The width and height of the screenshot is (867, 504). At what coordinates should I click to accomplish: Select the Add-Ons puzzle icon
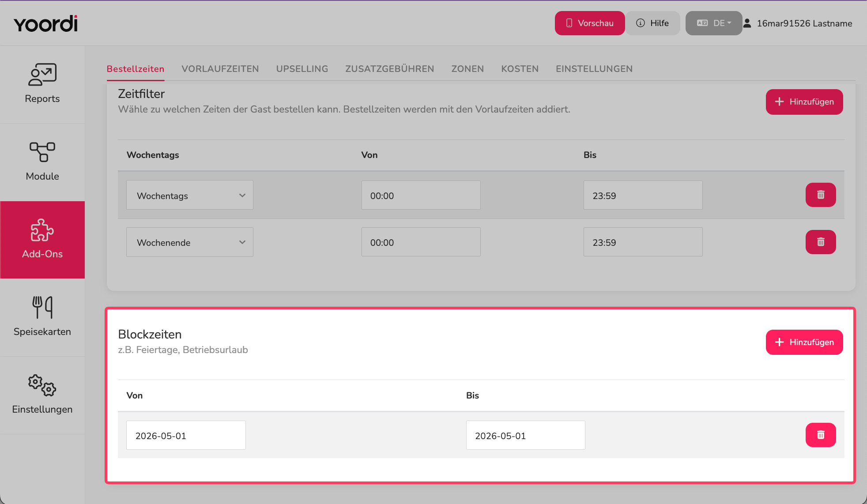click(x=42, y=230)
